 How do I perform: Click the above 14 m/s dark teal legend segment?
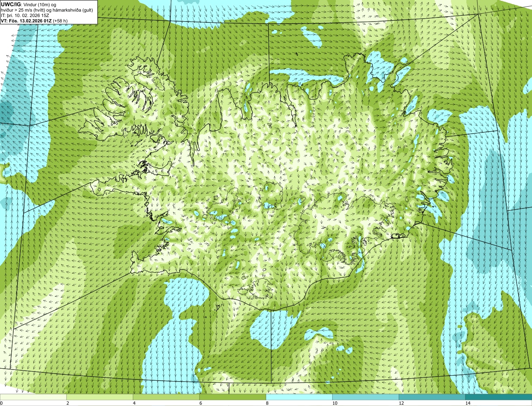[x=499, y=397]
